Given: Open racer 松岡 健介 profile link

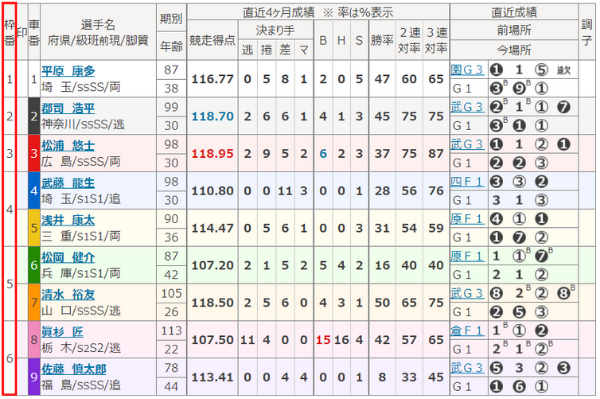Looking at the screenshot, I should [68, 257].
